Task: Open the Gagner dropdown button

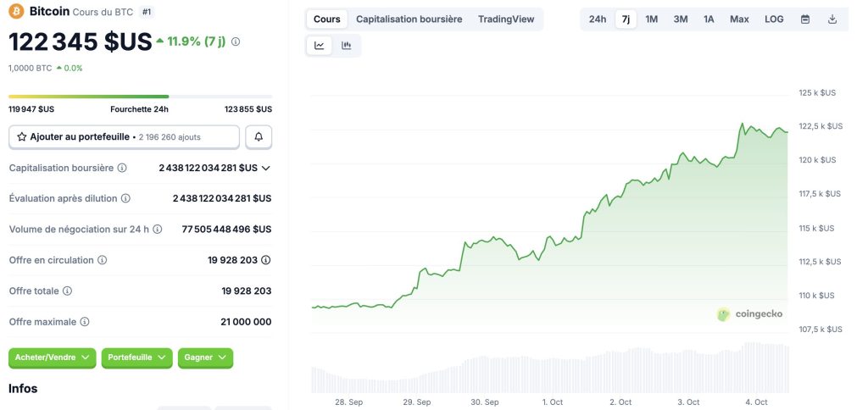Action: pos(205,357)
